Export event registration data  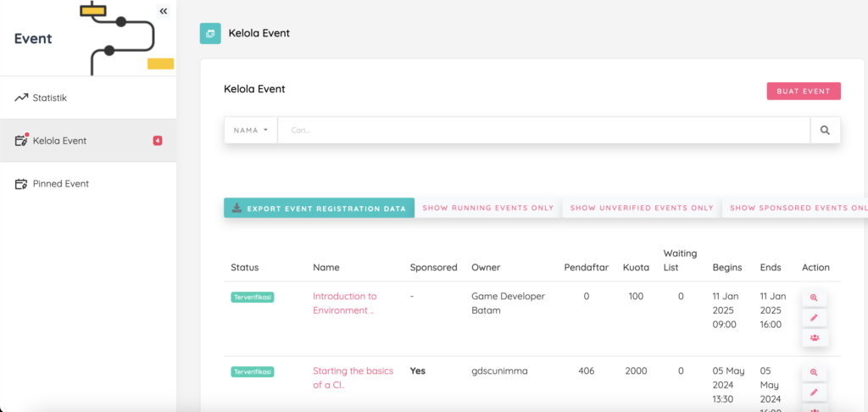tap(319, 208)
